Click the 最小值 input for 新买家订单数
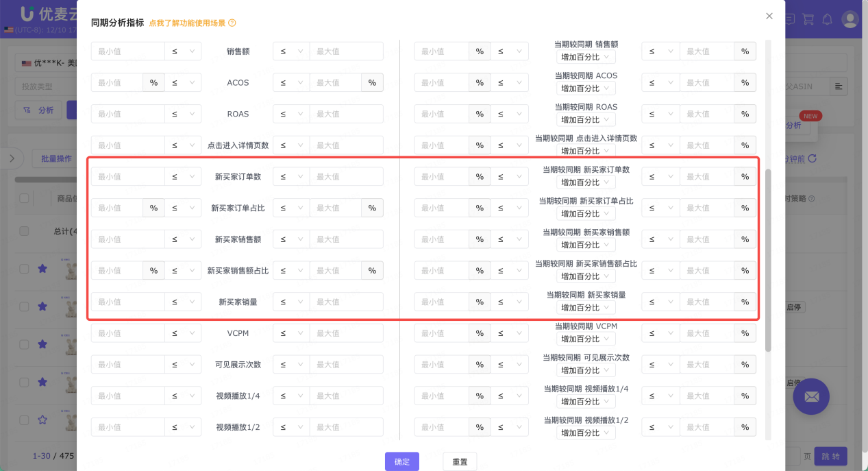Screen dimensions: 868x471 (x=127, y=176)
